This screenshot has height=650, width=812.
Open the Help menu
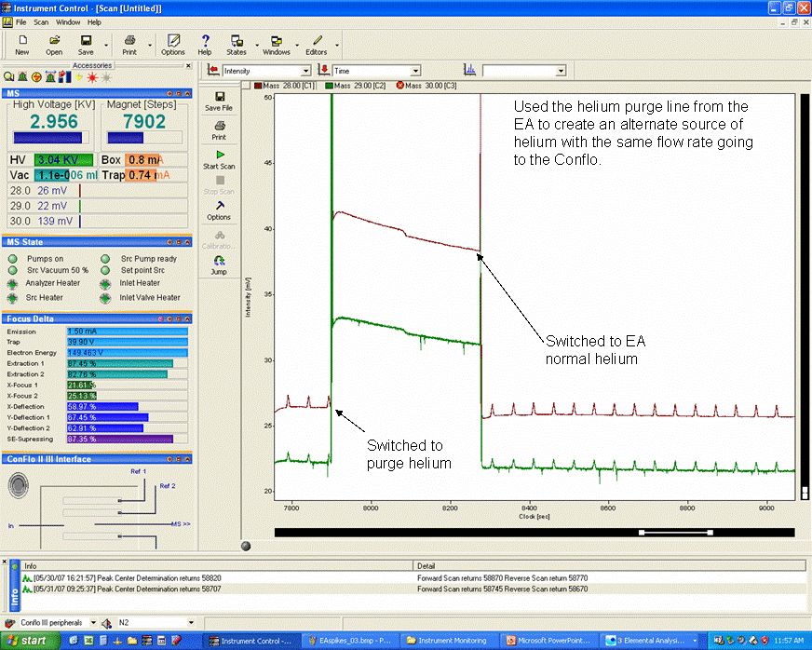[94, 22]
